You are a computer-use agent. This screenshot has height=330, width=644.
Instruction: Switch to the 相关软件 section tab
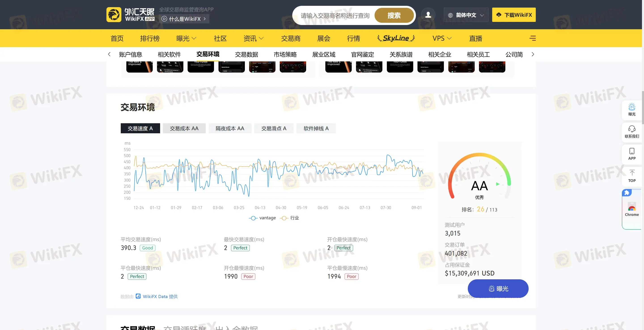(x=169, y=54)
